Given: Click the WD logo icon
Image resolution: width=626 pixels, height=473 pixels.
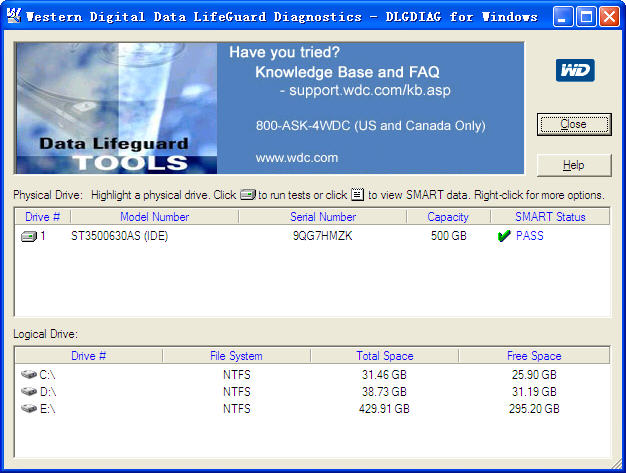Looking at the screenshot, I should [x=575, y=70].
